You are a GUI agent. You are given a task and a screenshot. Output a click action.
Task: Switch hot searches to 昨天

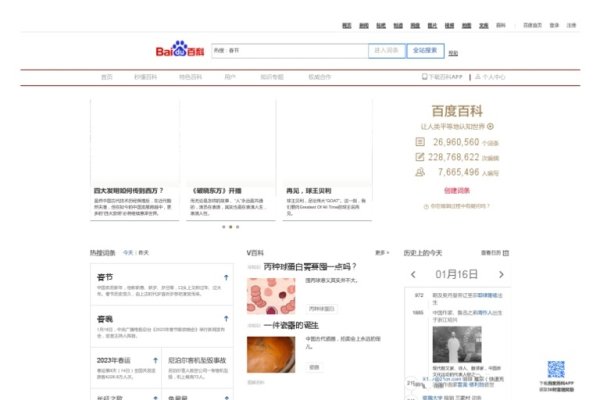(143, 253)
